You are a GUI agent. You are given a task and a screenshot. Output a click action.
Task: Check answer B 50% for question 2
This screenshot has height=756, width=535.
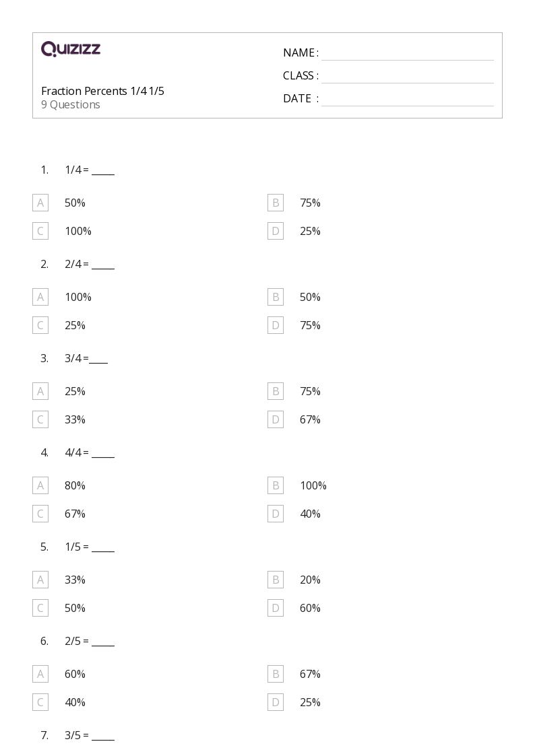[276, 297]
